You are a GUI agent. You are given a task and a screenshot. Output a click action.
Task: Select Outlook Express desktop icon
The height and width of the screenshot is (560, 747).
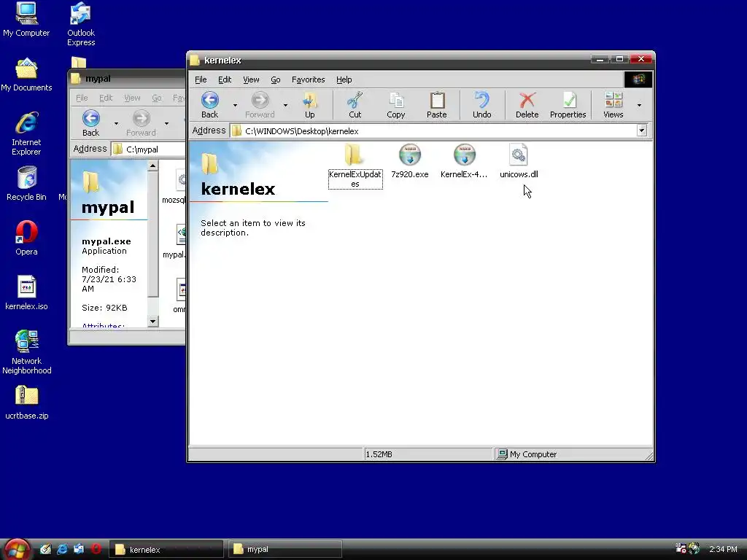click(x=81, y=24)
